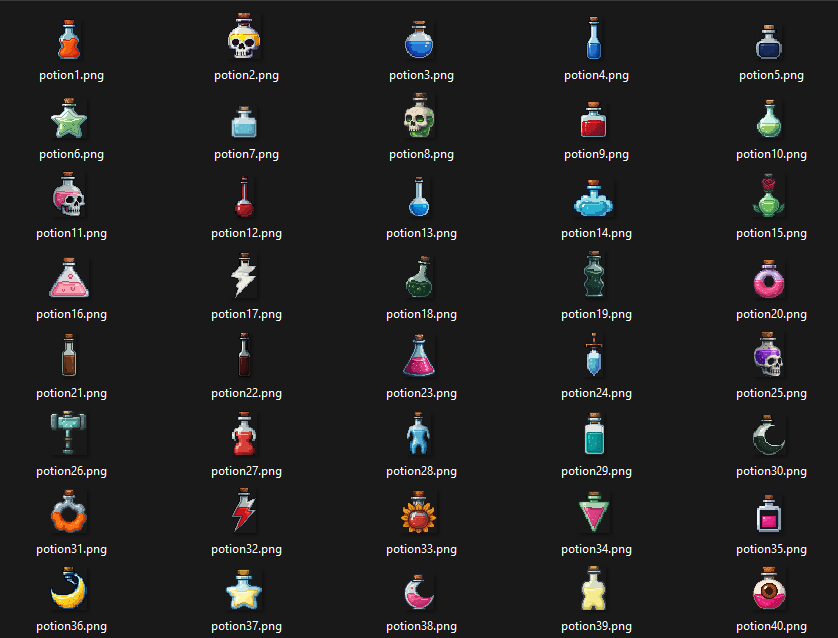Click the yellow crescent potion36 icon
838x638 pixels.
(x=68, y=588)
